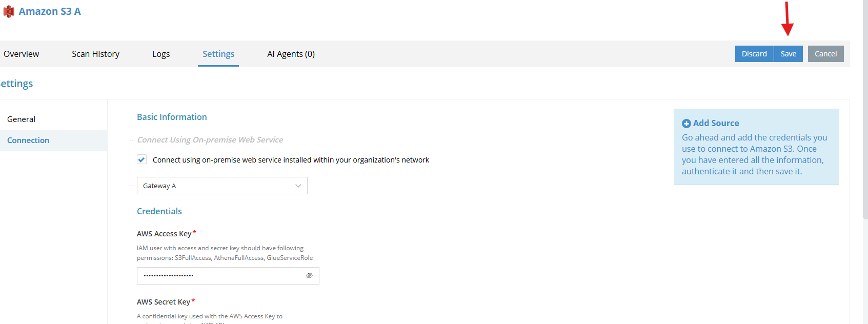
Task: Uncheck Connect using on-premise web service checkbox
Action: pyautogui.click(x=142, y=159)
